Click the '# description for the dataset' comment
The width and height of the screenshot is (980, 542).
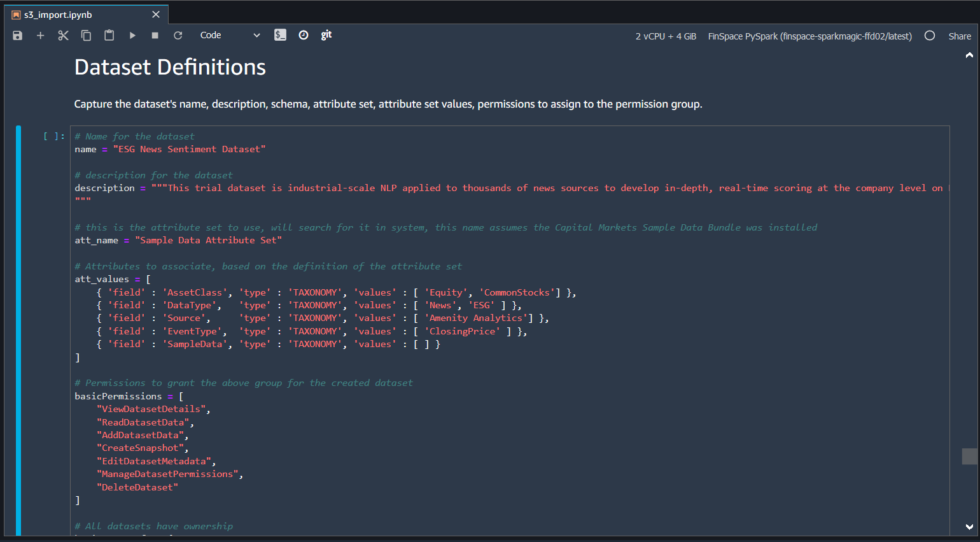pyautogui.click(x=154, y=175)
